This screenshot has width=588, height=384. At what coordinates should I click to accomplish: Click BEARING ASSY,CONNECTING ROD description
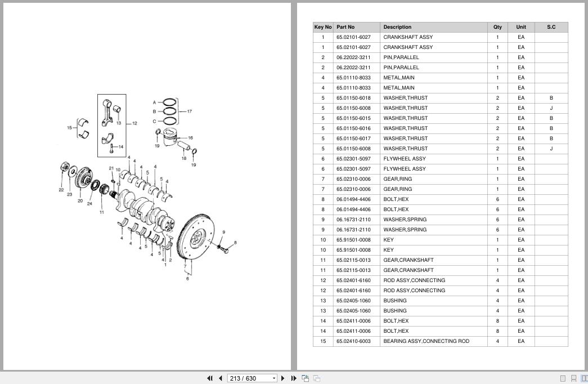(426, 341)
